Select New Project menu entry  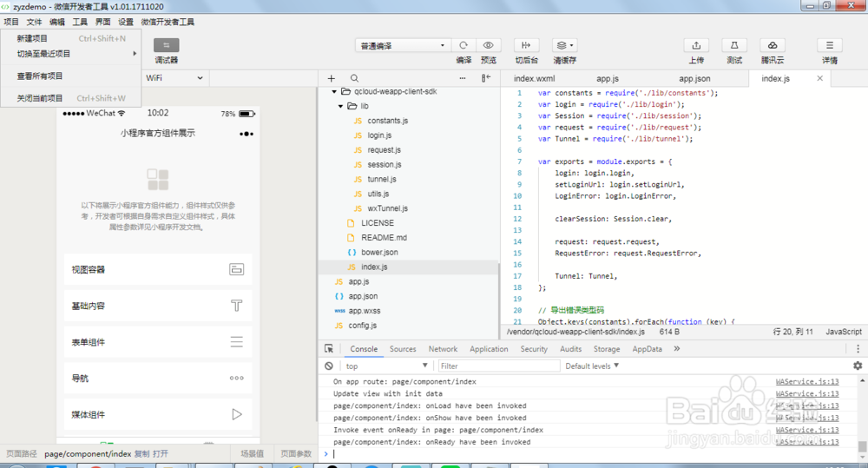[x=71, y=38]
